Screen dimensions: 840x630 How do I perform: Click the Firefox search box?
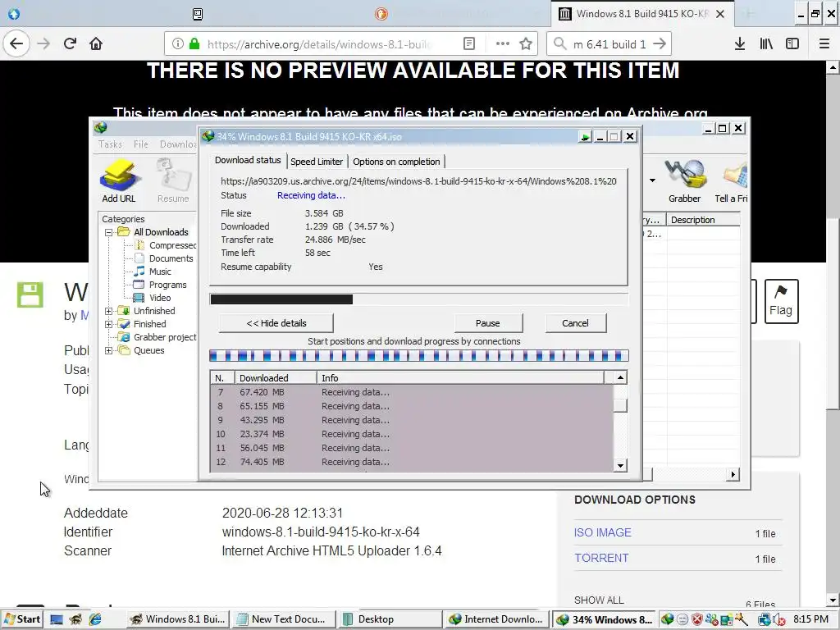(x=608, y=44)
